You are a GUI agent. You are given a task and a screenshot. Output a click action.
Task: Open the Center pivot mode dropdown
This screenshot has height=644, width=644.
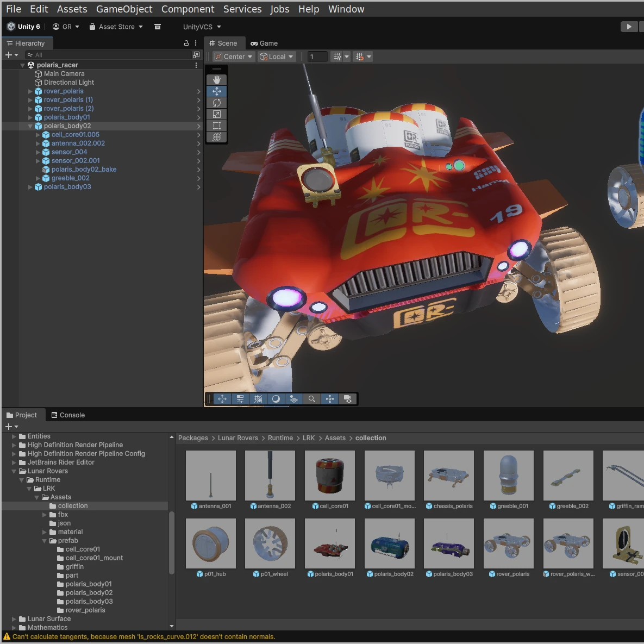tap(234, 57)
